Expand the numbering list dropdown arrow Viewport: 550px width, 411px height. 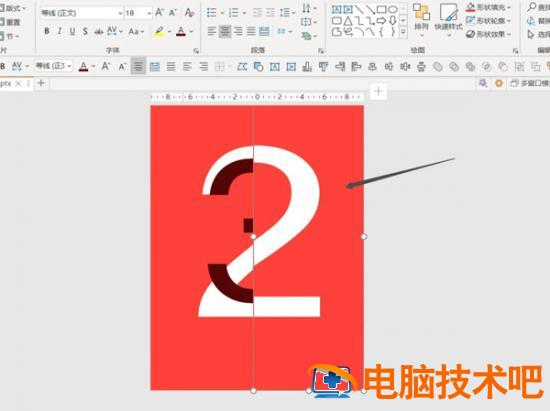coord(244,13)
